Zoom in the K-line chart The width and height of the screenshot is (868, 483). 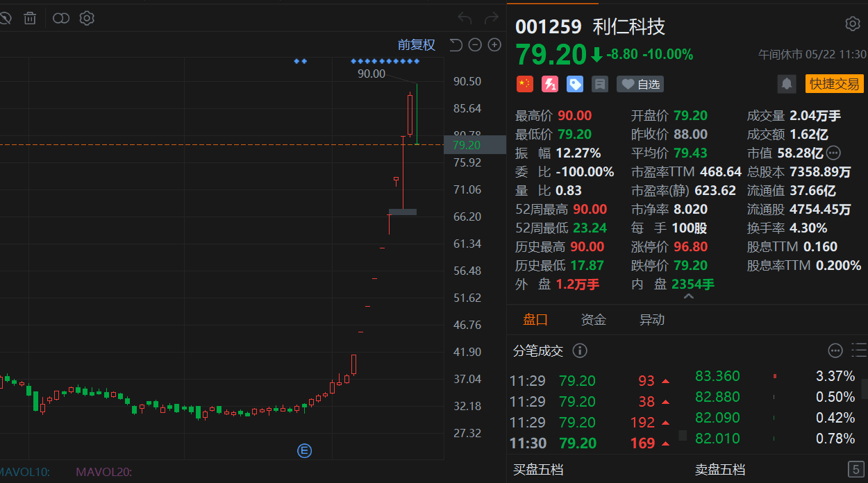[x=494, y=45]
